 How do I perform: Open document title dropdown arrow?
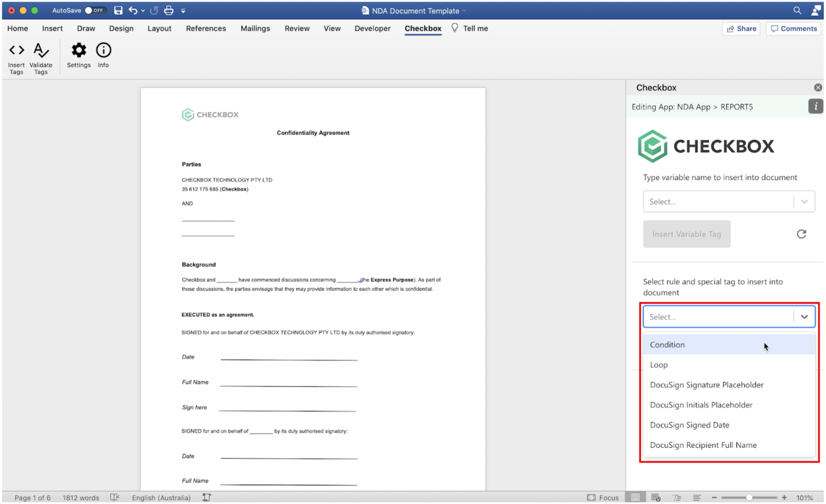pos(464,11)
